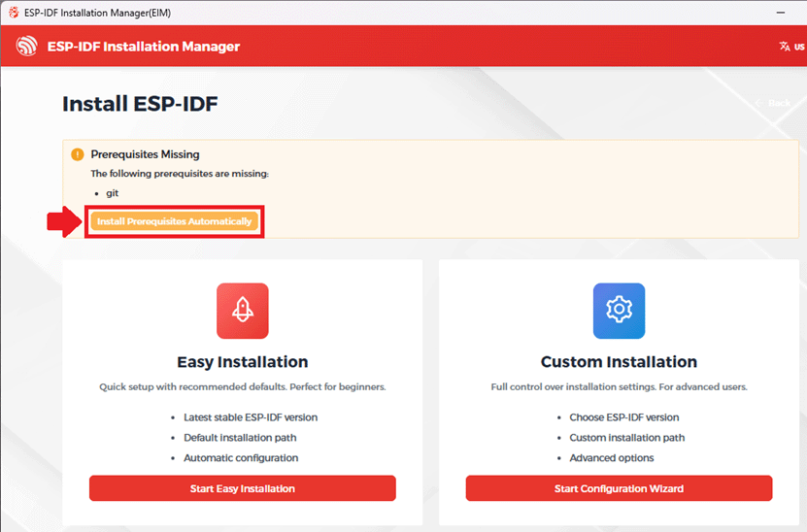Click 'Choose ESP-IDF version' bullet

[624, 417]
